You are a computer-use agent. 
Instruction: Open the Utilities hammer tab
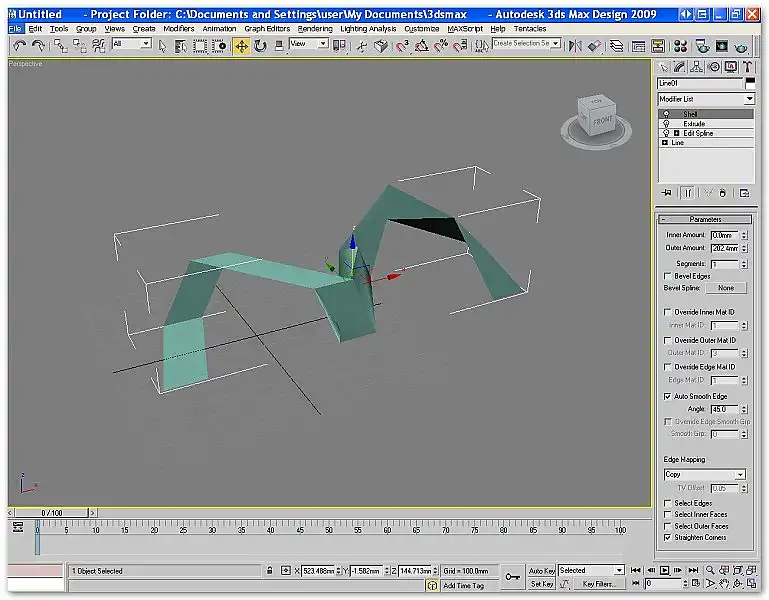[747, 67]
